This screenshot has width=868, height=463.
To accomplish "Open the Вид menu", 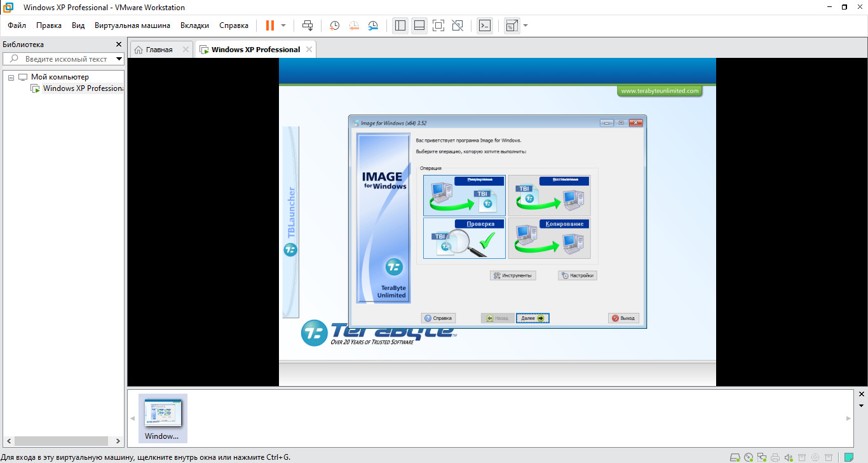I will (78, 25).
